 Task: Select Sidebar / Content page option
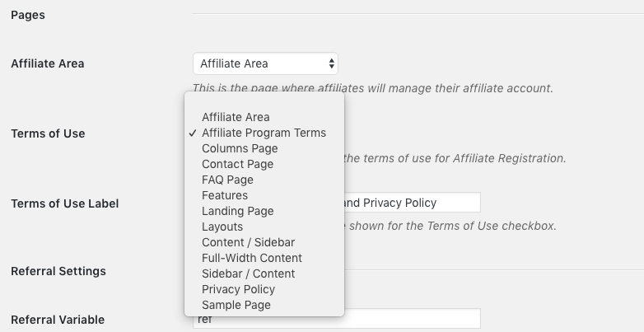248,274
